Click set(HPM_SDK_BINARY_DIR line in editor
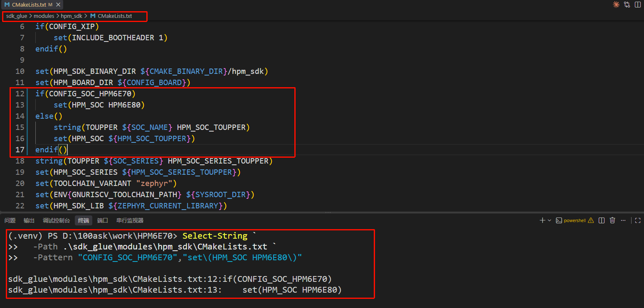Image resolution: width=644 pixels, height=308 pixels. tap(152, 71)
